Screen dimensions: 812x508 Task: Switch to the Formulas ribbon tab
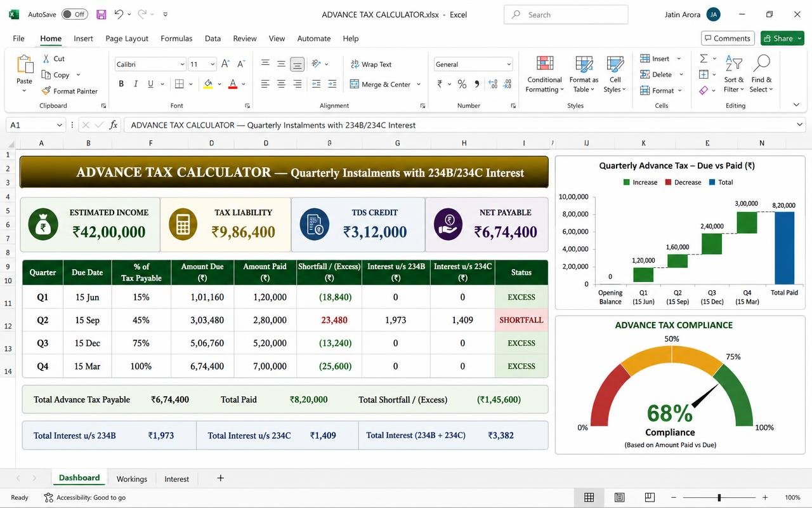pos(176,38)
